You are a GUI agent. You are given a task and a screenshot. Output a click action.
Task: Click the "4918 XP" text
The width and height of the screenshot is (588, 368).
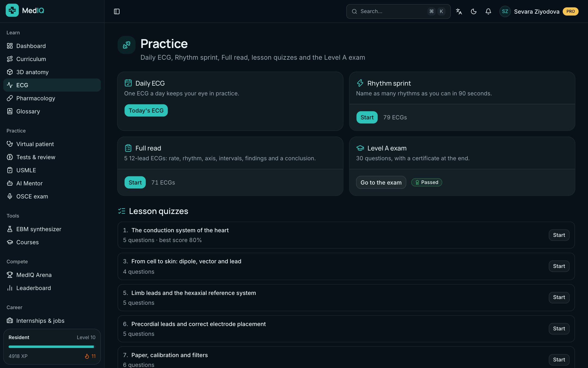click(18, 356)
